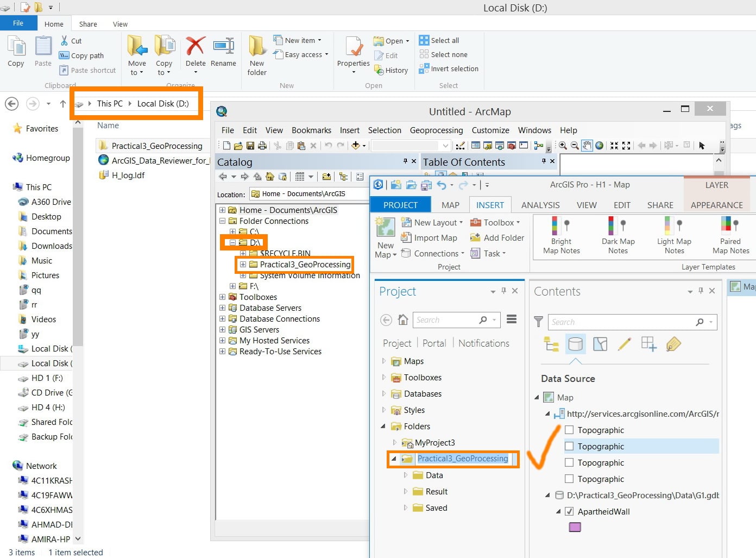The height and width of the screenshot is (558, 756).
Task: Click the home icon in Project pane
Action: tap(403, 320)
